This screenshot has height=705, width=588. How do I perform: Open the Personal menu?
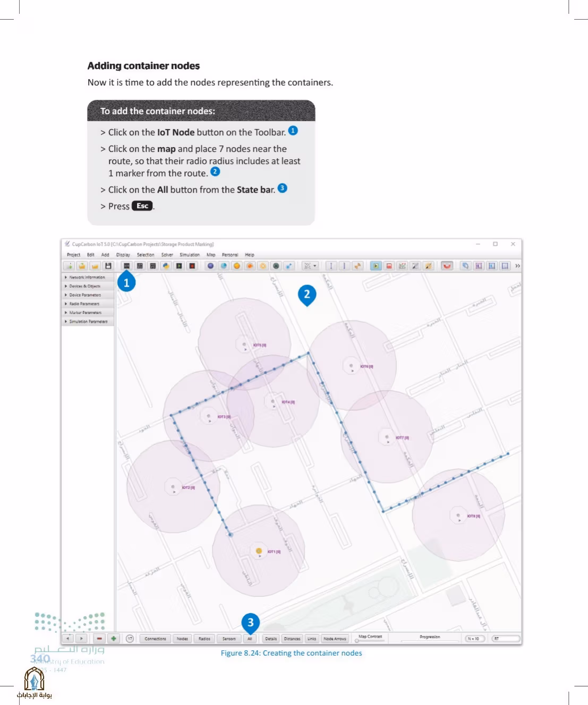click(x=230, y=255)
